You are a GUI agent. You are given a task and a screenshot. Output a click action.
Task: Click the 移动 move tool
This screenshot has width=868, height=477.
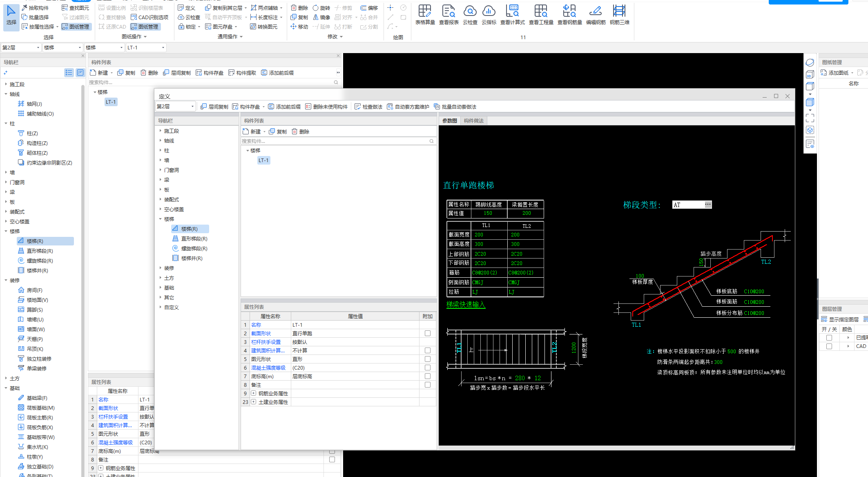click(299, 27)
